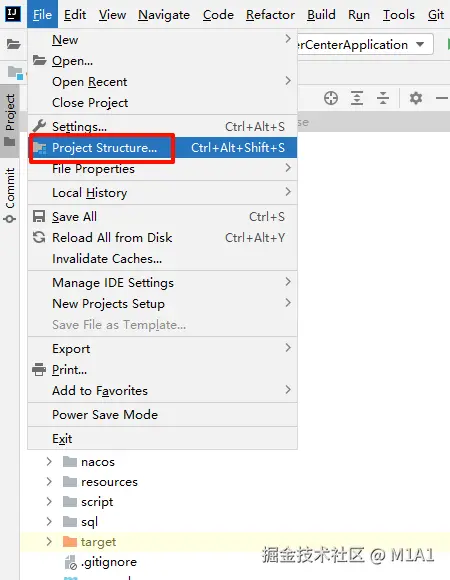Expand Local History submenu
This screenshot has width=450, height=580.
click(162, 192)
